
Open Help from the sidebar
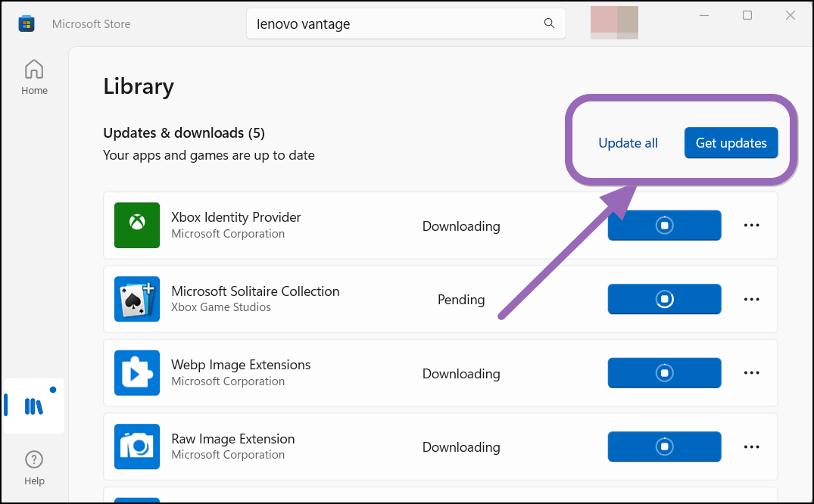34,467
